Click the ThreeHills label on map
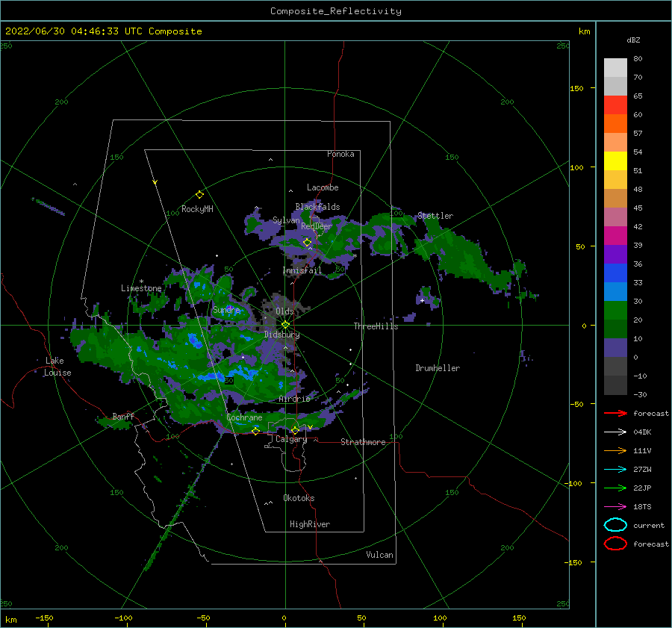Viewport: 672px width, 628px height. click(376, 326)
